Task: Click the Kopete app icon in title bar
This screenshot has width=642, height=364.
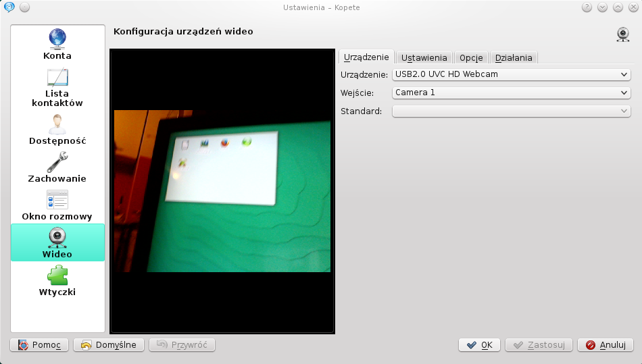Action: 9,7
